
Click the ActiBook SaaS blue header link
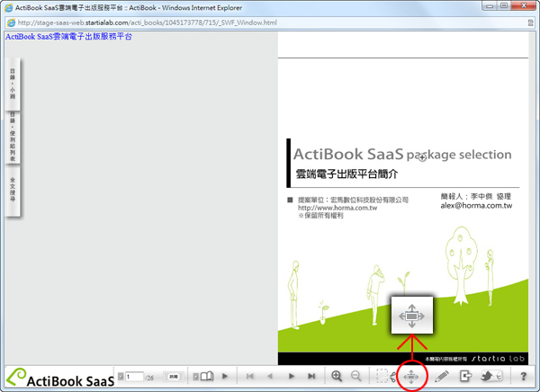tap(68, 37)
